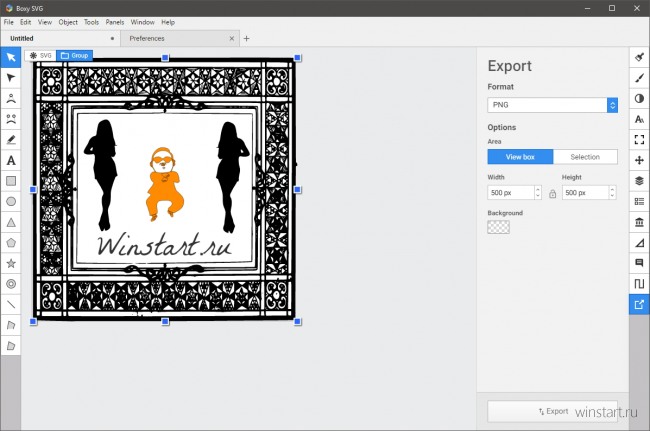Select the Pentagon polygon tool
The image size is (650, 431).
click(x=11, y=243)
